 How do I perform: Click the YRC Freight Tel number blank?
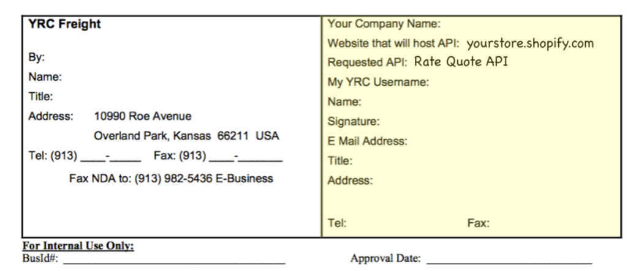point(111,156)
